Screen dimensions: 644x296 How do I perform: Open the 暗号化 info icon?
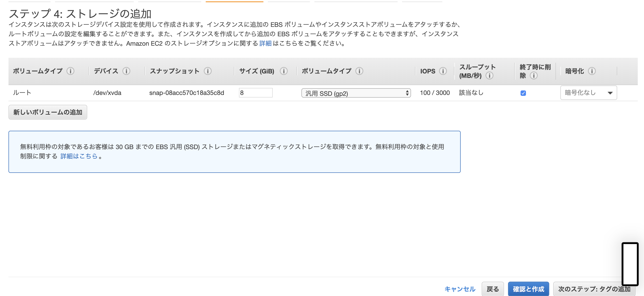click(592, 71)
